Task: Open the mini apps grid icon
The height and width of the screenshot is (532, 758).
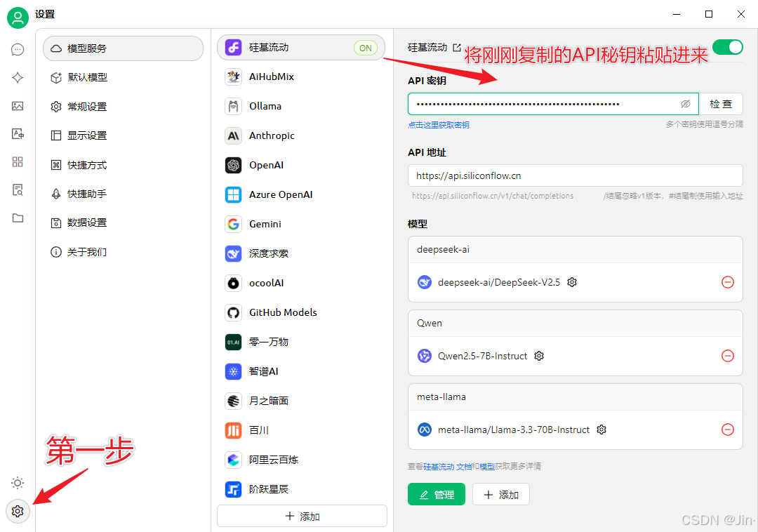Action: click(18, 162)
